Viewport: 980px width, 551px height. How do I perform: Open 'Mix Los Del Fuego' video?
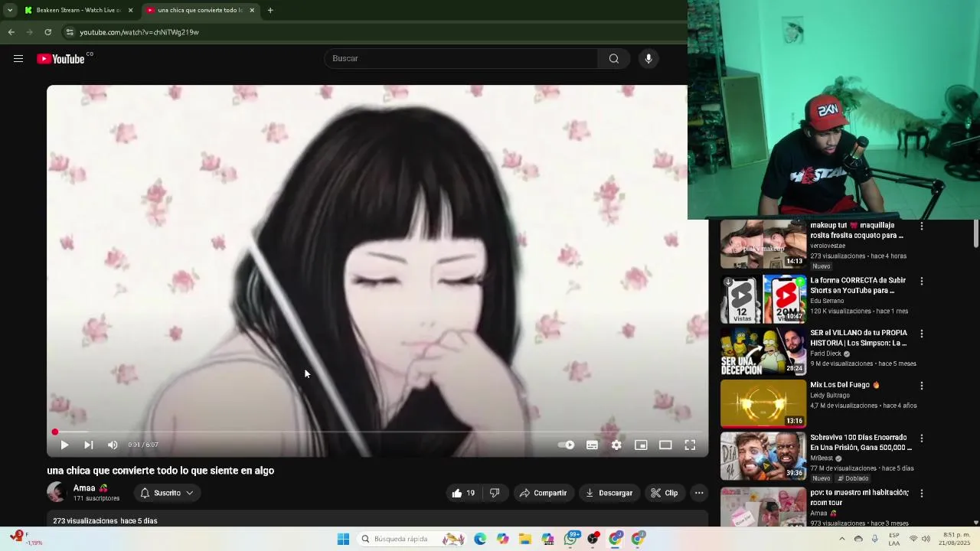point(845,385)
